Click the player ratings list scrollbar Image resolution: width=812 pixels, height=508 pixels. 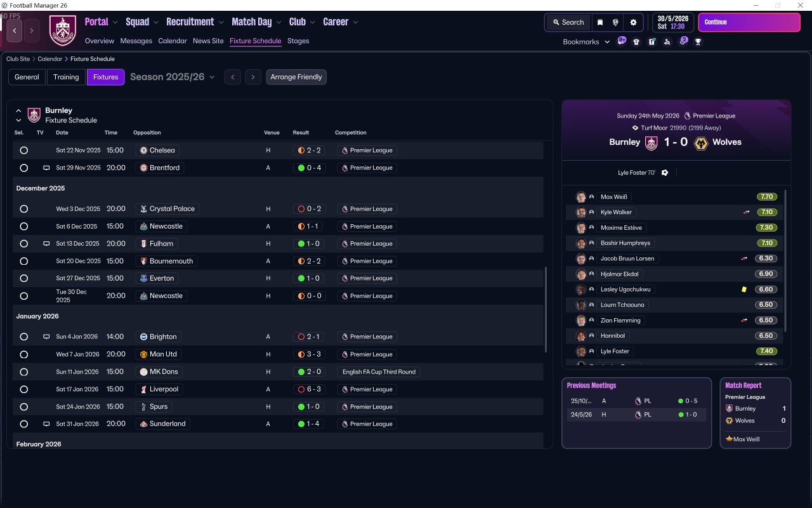[x=786, y=260]
